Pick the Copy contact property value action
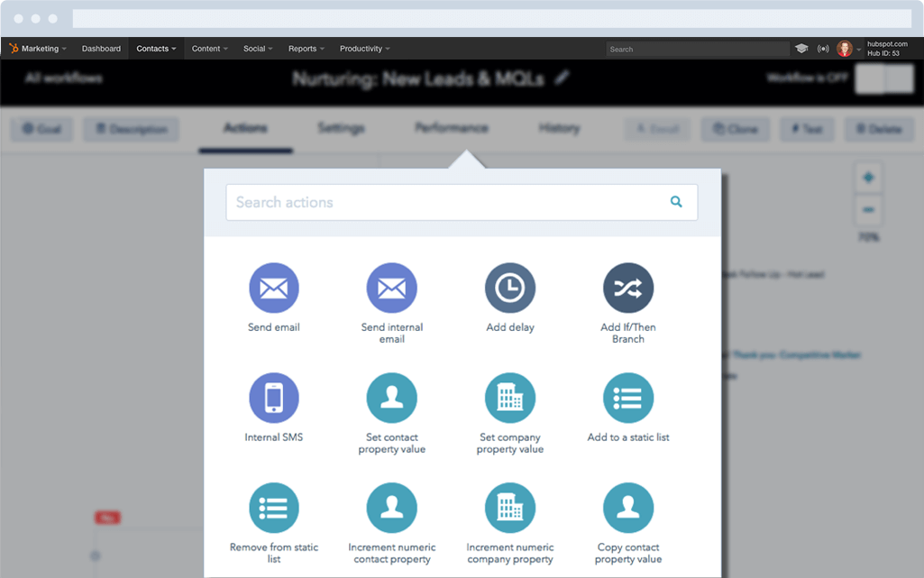The width and height of the screenshot is (924, 578). [627, 507]
